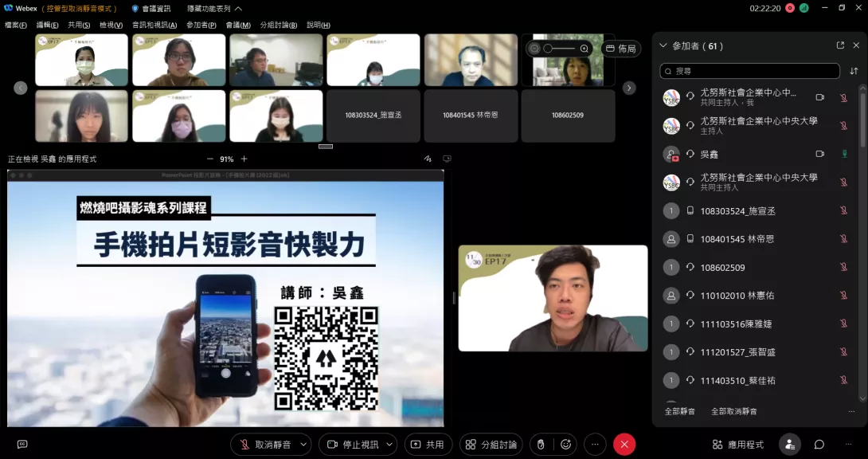Open the more options ellipsis in control bar
The image size is (868, 459).
click(x=595, y=444)
